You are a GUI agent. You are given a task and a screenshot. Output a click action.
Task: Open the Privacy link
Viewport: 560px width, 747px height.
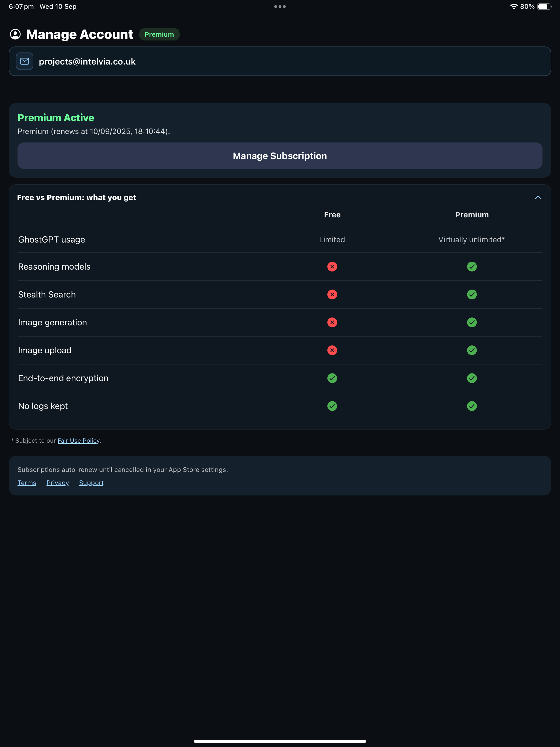click(x=57, y=483)
